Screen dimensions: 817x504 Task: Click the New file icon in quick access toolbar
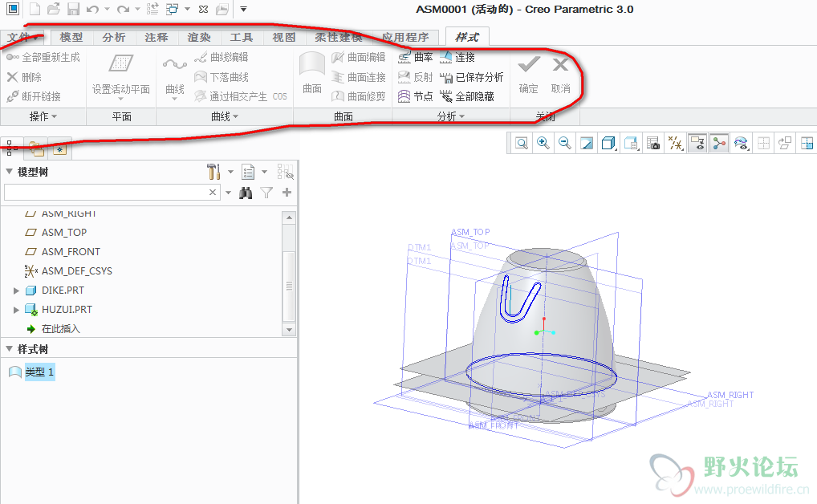tap(35, 9)
